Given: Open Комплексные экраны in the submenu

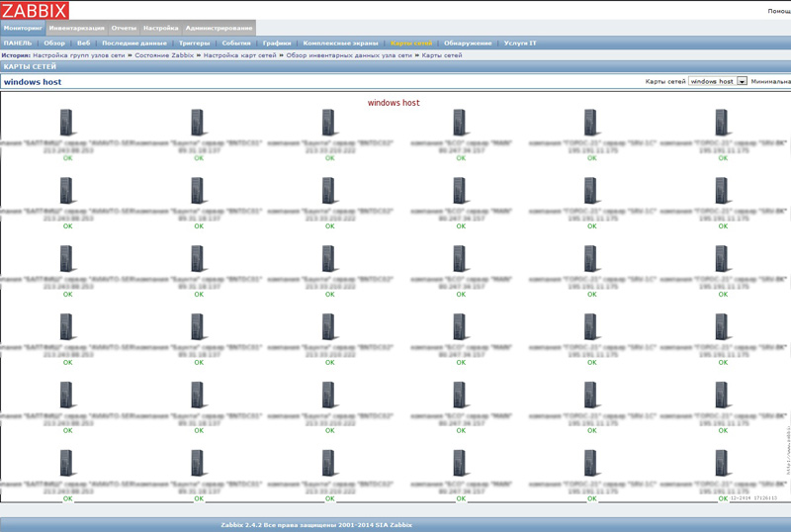Looking at the screenshot, I should (340, 44).
